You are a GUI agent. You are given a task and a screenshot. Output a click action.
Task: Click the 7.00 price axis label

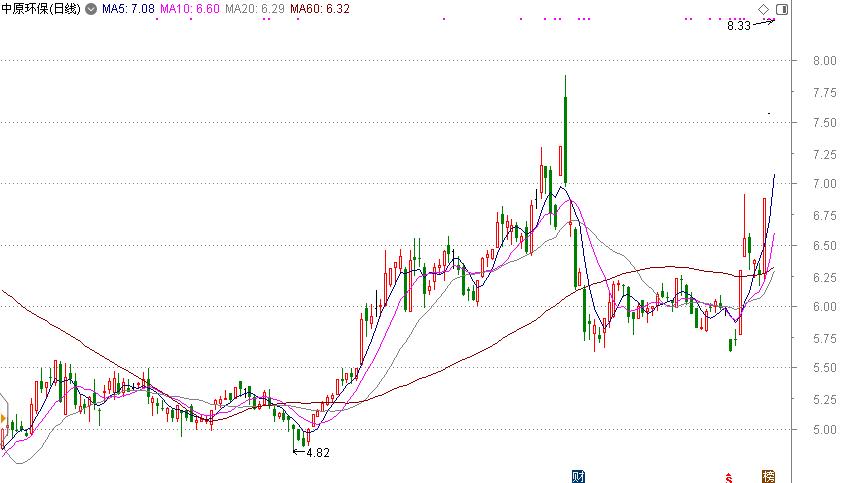point(824,184)
